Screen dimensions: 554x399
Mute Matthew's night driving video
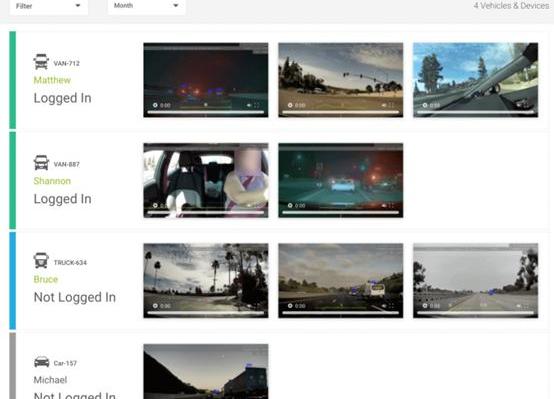[x=249, y=105]
